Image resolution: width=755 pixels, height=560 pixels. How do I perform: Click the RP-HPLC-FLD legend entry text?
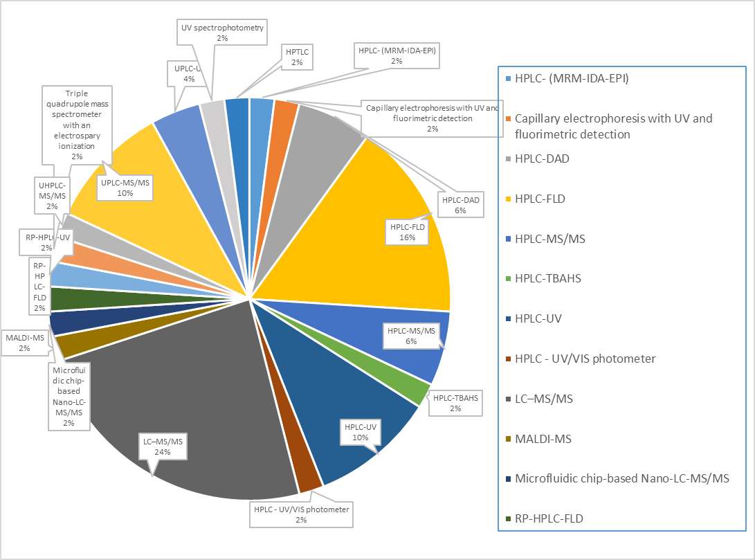[x=554, y=518]
